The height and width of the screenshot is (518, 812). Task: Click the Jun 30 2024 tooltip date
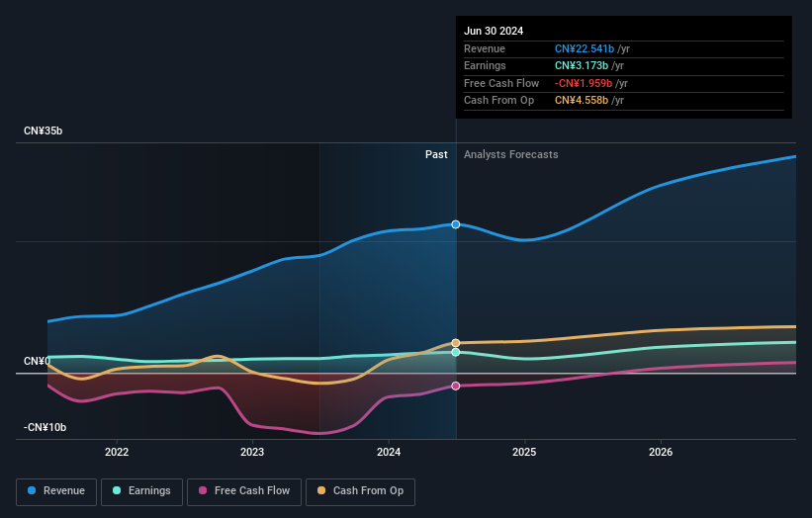[x=494, y=31]
